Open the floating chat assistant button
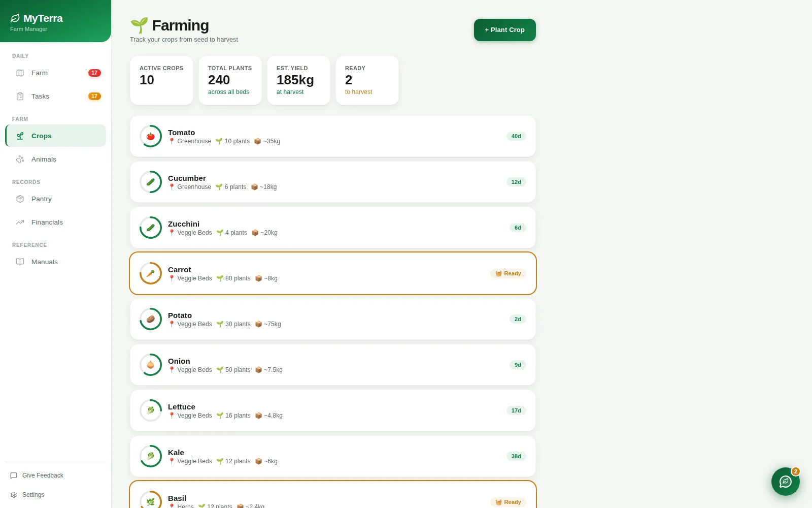The image size is (812, 508). (786, 482)
